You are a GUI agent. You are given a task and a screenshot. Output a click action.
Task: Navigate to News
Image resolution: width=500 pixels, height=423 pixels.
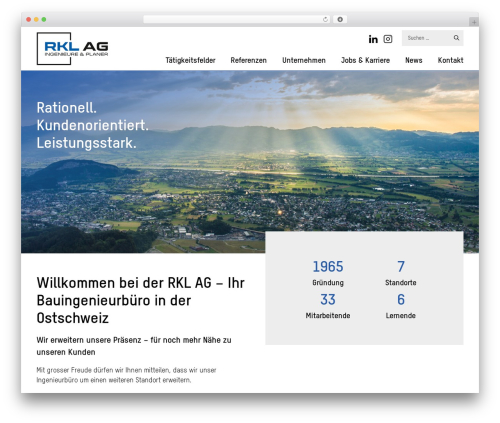pos(414,60)
